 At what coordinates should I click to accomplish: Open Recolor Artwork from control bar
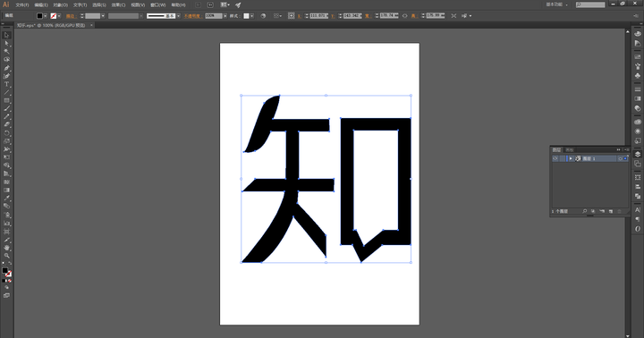[263, 16]
